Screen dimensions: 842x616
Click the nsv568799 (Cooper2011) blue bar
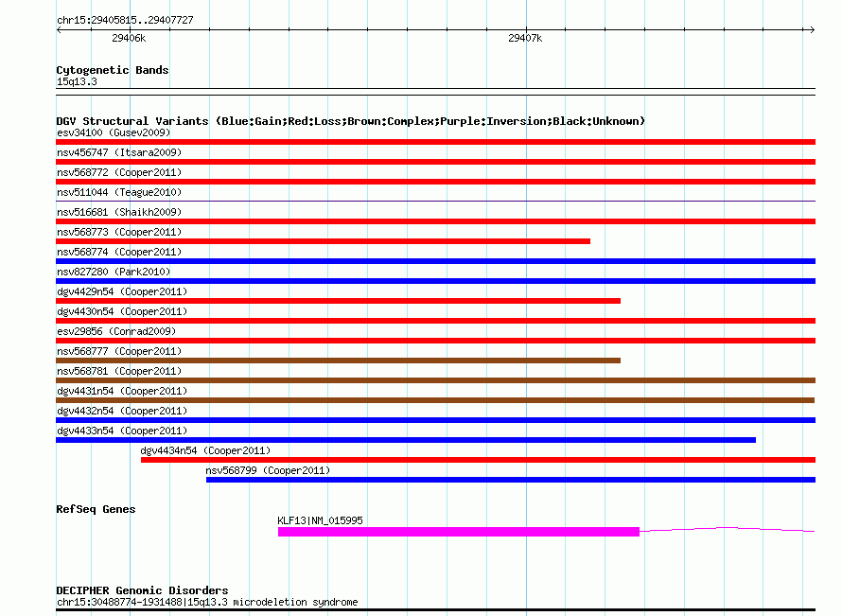(511, 480)
